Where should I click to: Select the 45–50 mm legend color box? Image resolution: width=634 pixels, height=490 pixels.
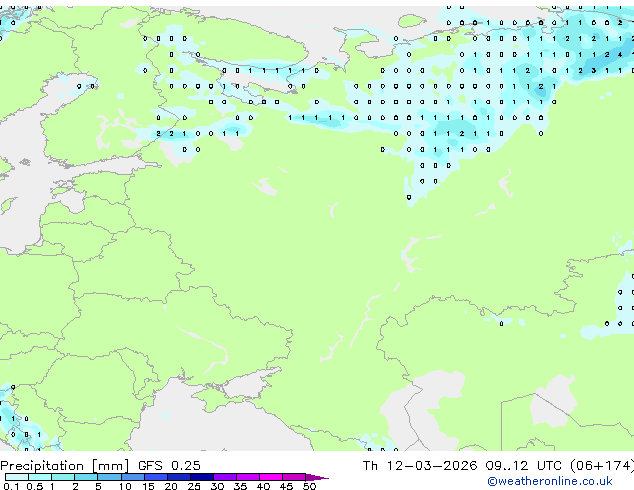coord(294,477)
